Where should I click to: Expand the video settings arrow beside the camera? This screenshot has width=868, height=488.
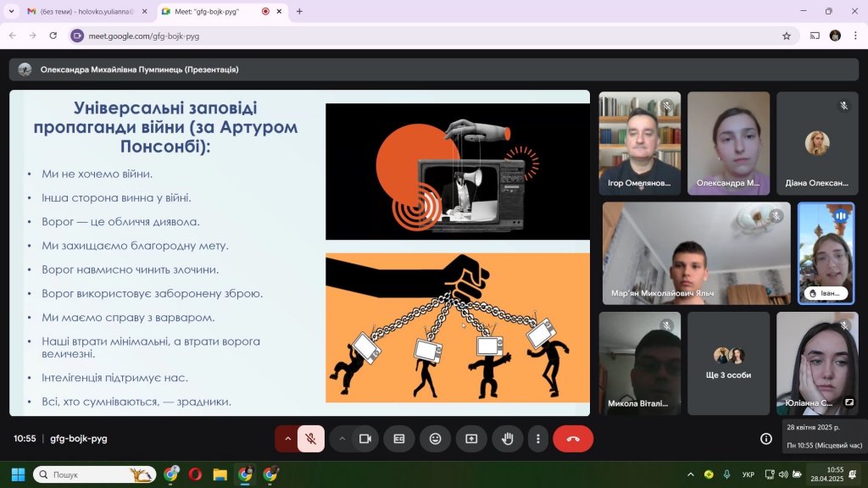(x=342, y=439)
